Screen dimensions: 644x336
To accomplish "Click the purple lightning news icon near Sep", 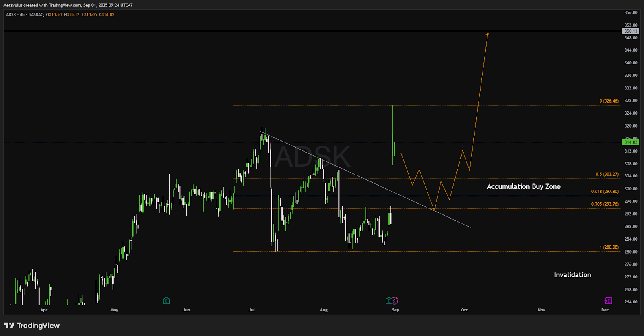I will click(x=395, y=301).
